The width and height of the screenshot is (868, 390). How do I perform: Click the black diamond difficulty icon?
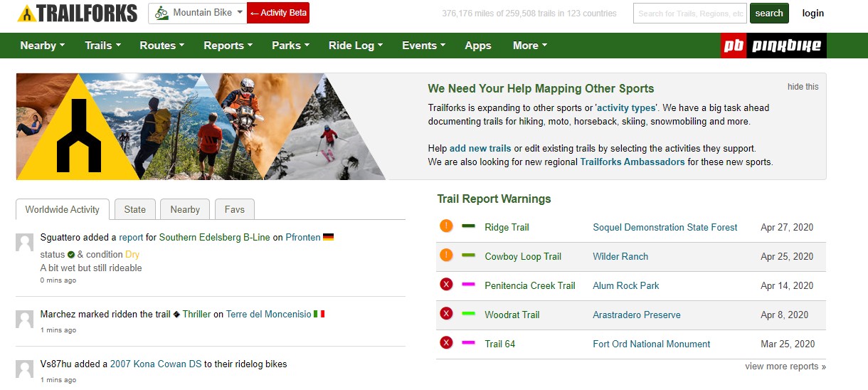point(176,315)
